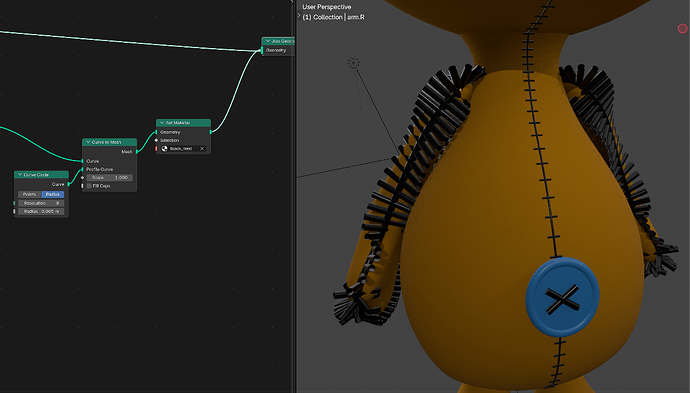Collapse the Curve Circle node
The width and height of the screenshot is (690, 393).
pos(20,175)
